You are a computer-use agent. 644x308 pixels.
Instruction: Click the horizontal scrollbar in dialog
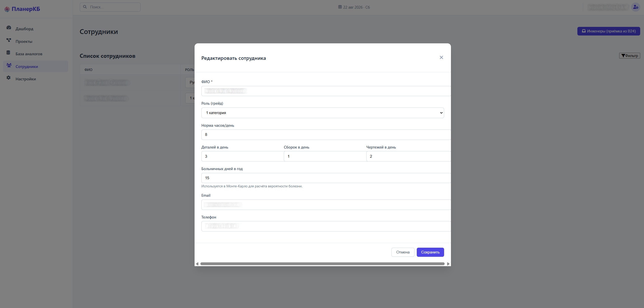(x=322, y=264)
